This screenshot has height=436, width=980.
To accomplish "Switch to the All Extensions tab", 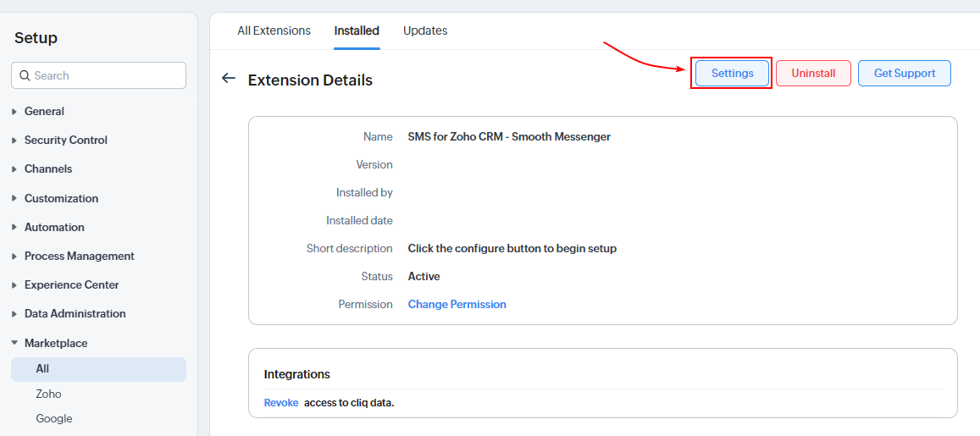I will pos(274,30).
